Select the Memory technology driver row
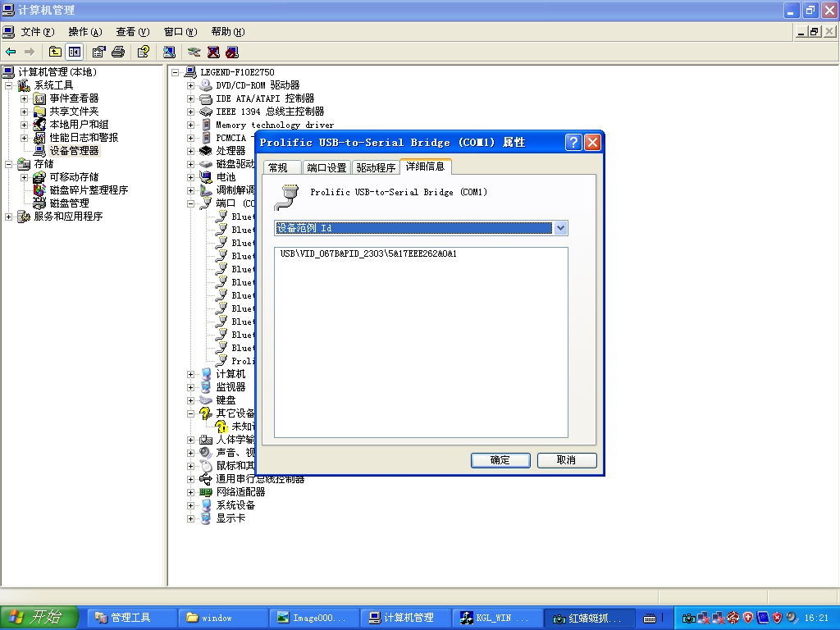Viewport: 840px width, 630px height. [x=274, y=125]
